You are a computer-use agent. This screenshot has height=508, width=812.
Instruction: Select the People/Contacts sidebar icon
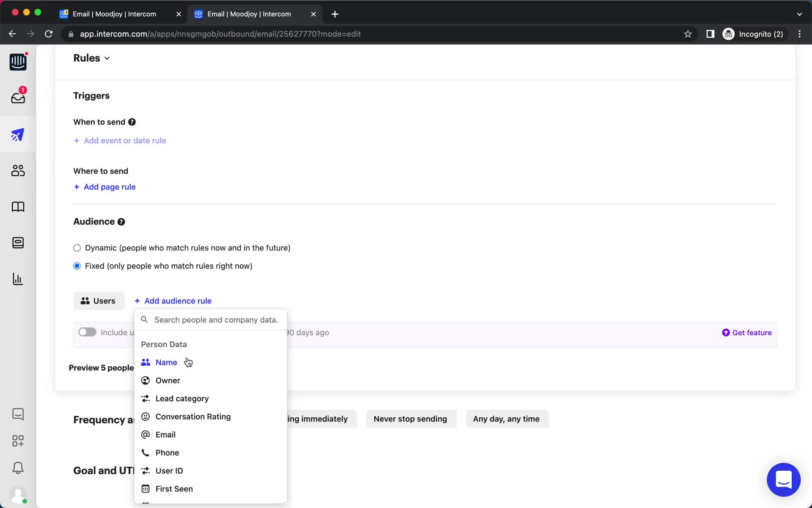coord(17,170)
